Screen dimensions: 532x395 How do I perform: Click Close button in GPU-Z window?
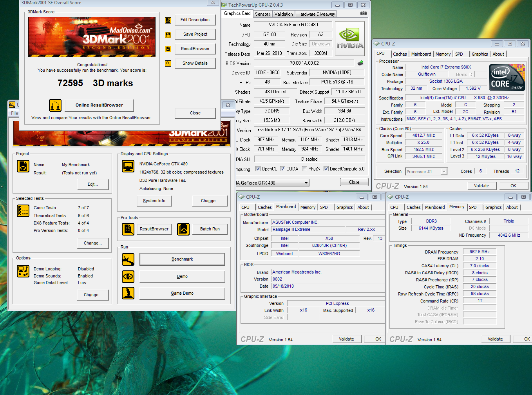[x=354, y=182]
